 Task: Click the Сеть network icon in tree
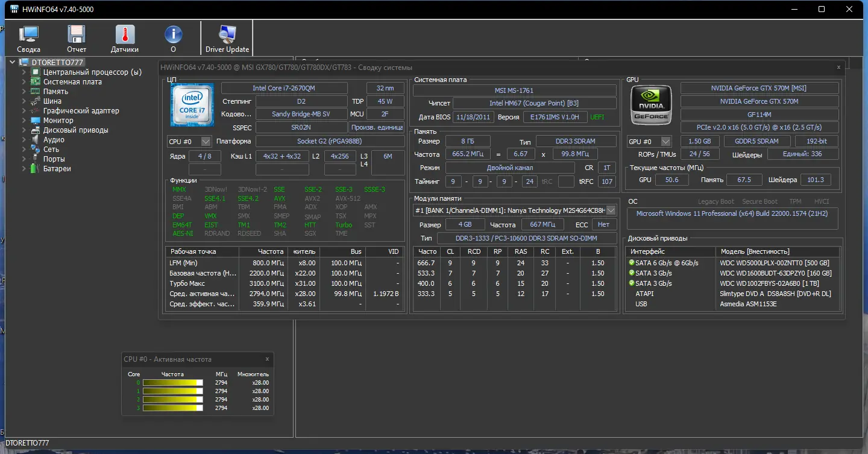[x=36, y=149]
